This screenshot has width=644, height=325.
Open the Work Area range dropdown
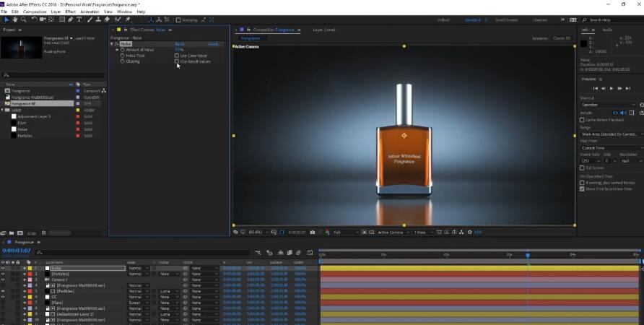point(612,134)
